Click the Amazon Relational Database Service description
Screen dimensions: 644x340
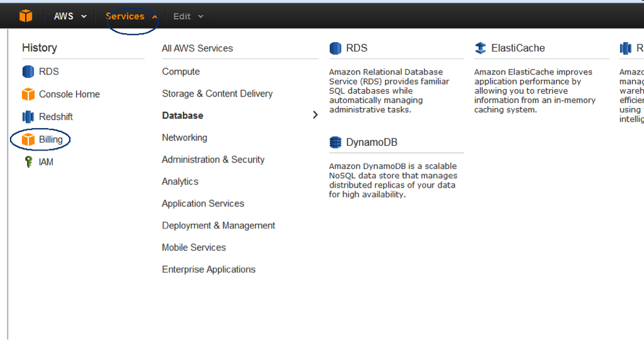point(389,90)
